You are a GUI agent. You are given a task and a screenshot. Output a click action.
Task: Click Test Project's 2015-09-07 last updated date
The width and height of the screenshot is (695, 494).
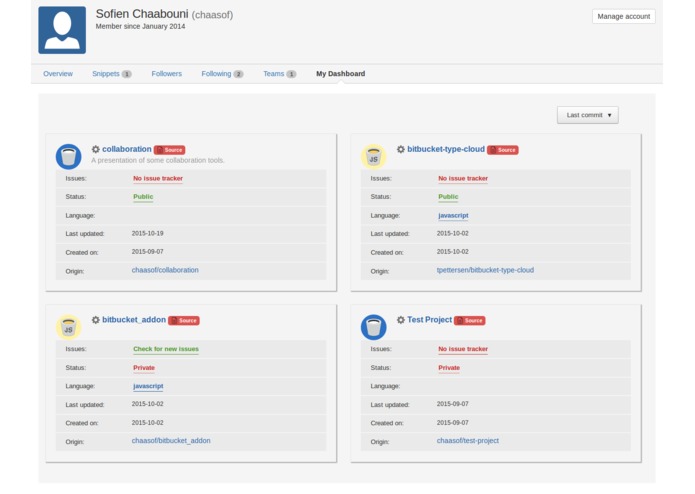(453, 404)
